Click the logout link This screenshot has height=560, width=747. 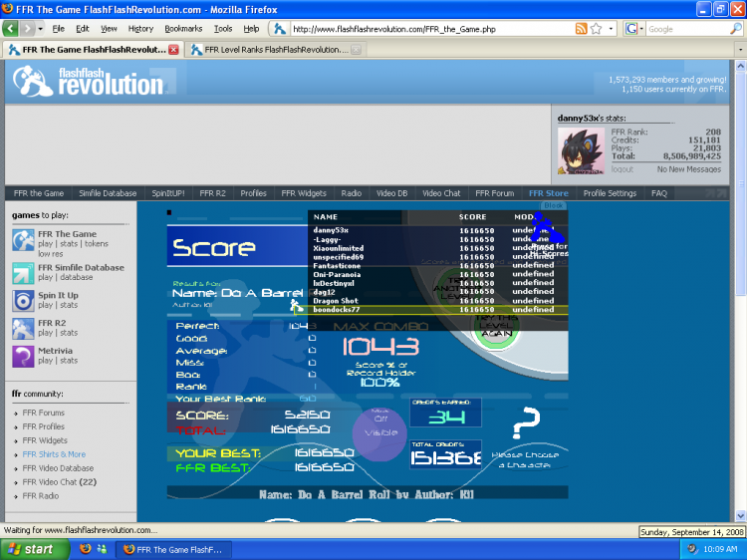point(622,169)
